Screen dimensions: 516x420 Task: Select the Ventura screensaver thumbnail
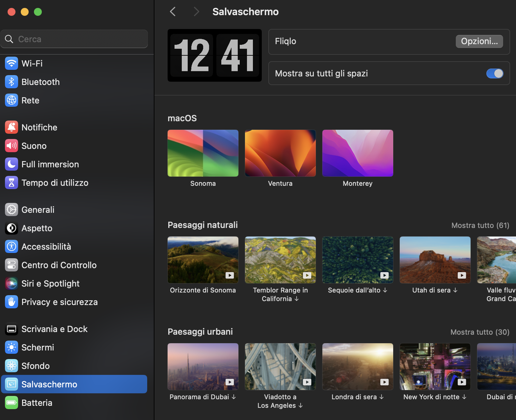[280, 153]
